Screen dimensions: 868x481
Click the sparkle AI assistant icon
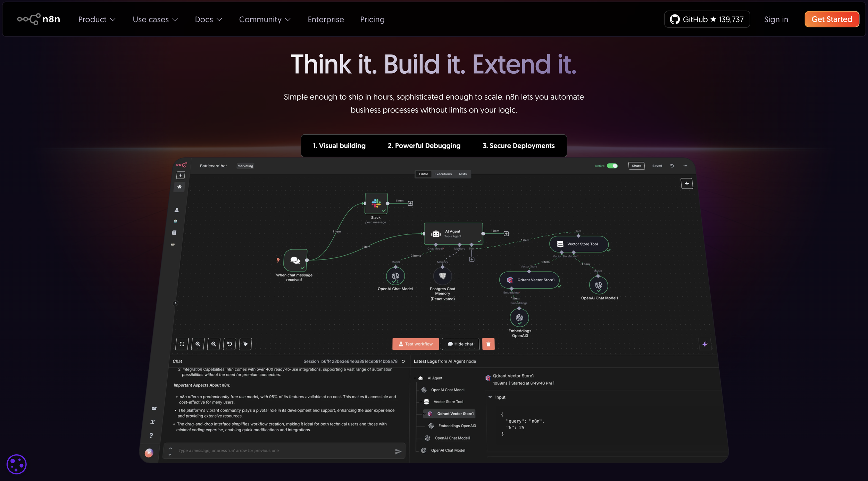(705, 344)
